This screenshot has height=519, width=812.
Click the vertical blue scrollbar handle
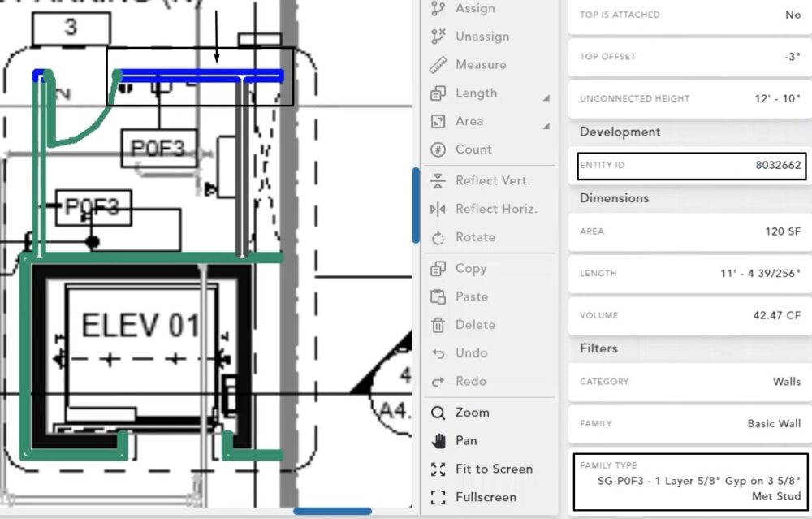click(416, 205)
